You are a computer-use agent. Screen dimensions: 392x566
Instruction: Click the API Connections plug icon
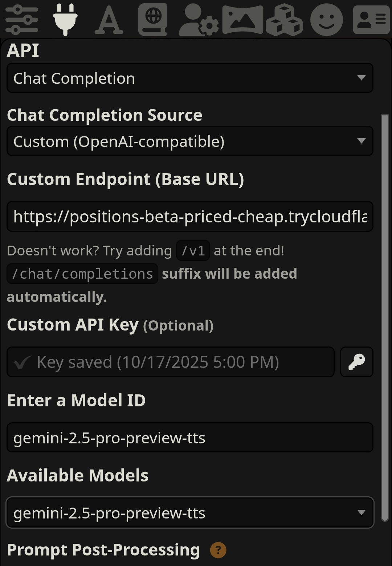(65, 19)
